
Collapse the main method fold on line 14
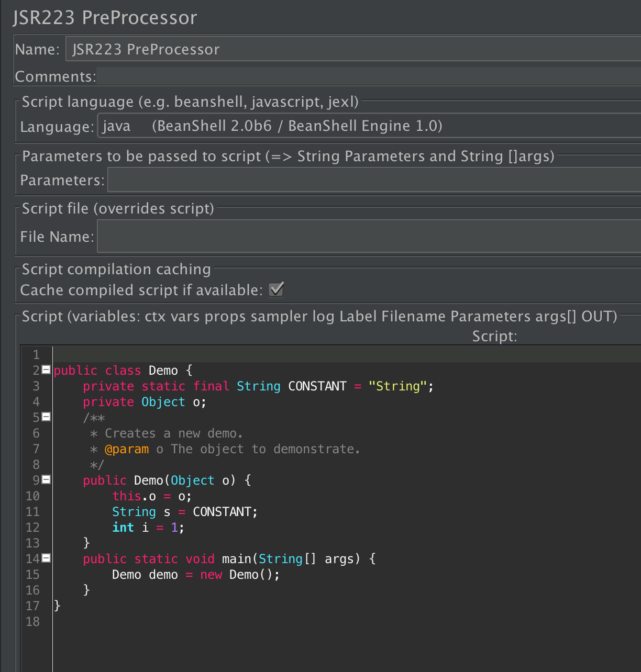[x=46, y=558]
